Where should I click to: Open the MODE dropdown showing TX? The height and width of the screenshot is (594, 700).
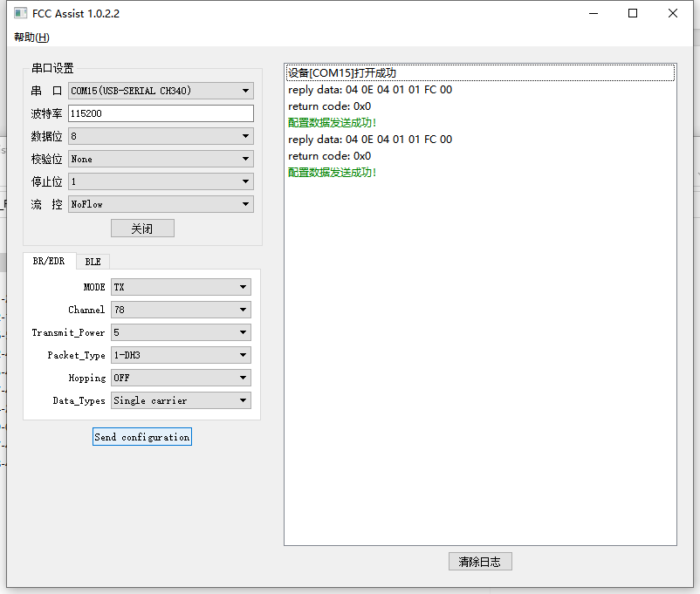point(181,287)
